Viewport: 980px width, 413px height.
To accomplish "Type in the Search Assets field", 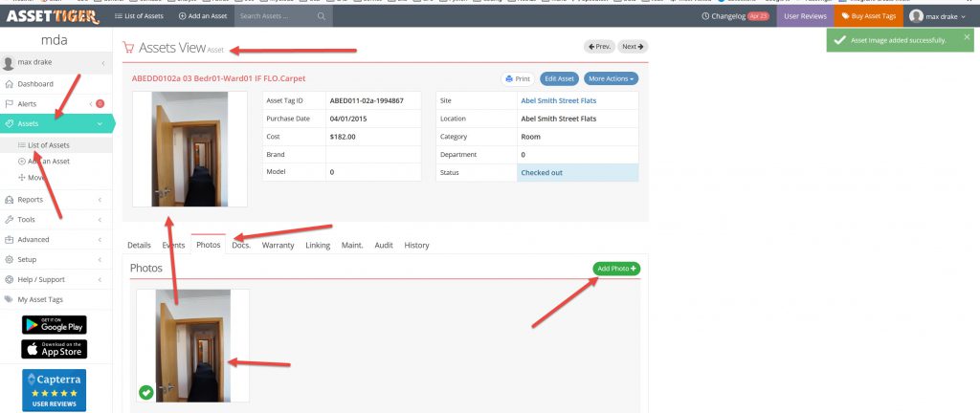I will [x=275, y=17].
